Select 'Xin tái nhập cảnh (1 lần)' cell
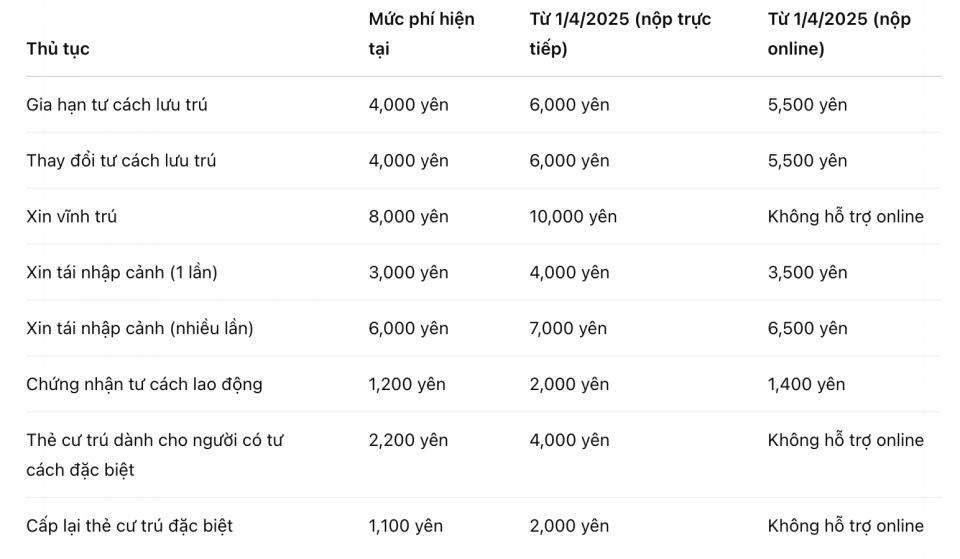The height and width of the screenshot is (559, 960). pos(122,272)
